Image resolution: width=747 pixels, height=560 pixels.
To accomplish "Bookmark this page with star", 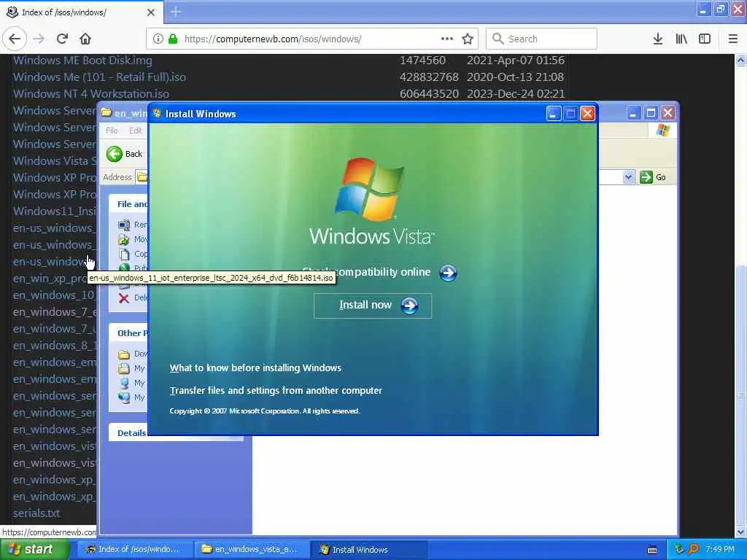I will pyautogui.click(x=468, y=39).
